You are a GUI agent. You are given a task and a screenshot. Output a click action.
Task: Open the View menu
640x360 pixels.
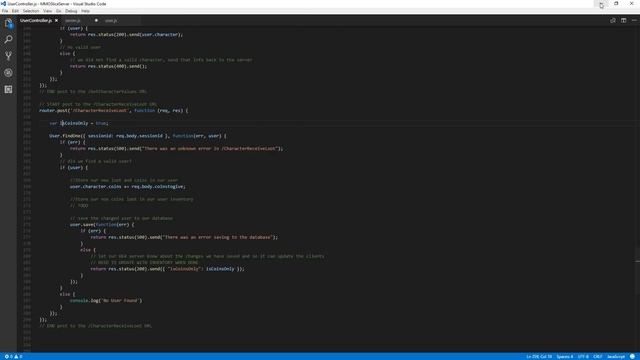[x=48, y=11]
